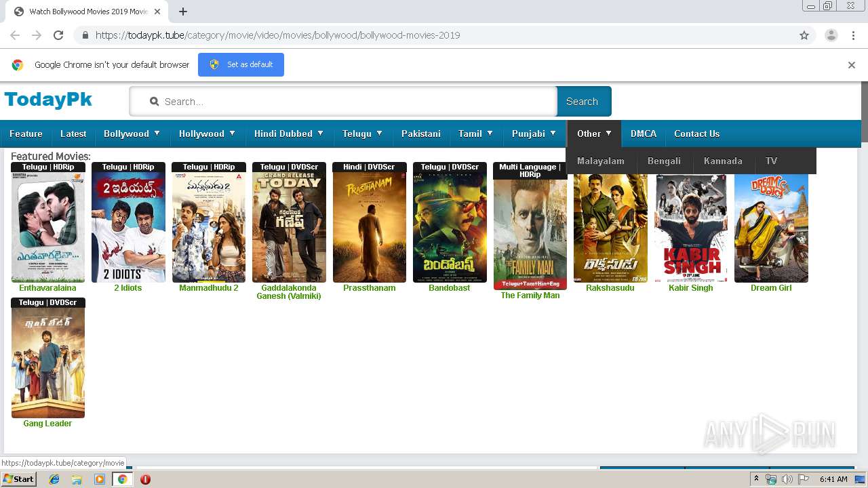This screenshot has height=488, width=868.
Task: Click the Manmadhudu 2 title link
Action: coord(208,288)
